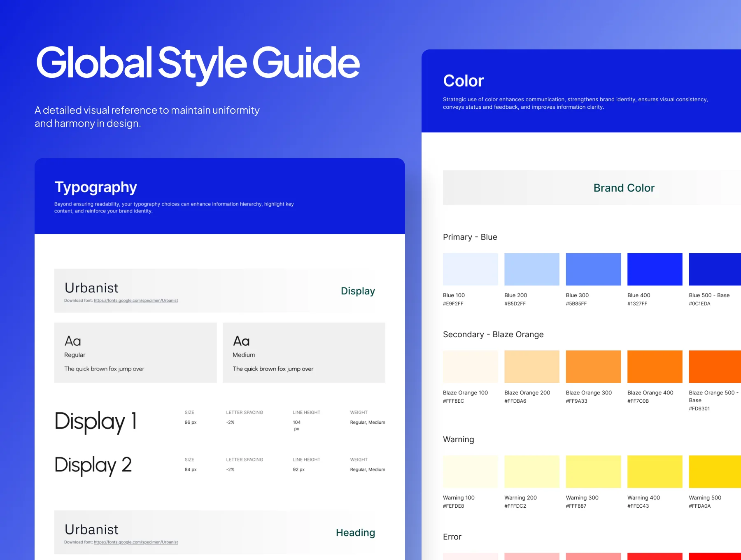Click hex code #FD6301

(699, 409)
